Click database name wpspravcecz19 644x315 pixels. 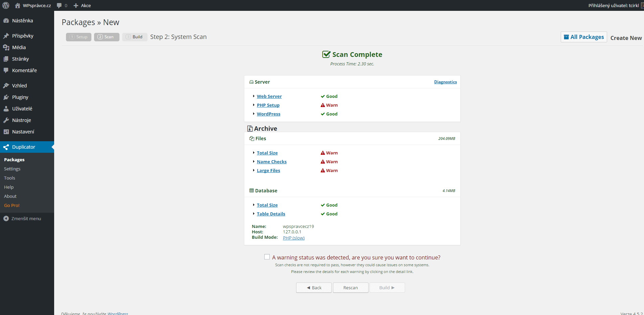(298, 226)
